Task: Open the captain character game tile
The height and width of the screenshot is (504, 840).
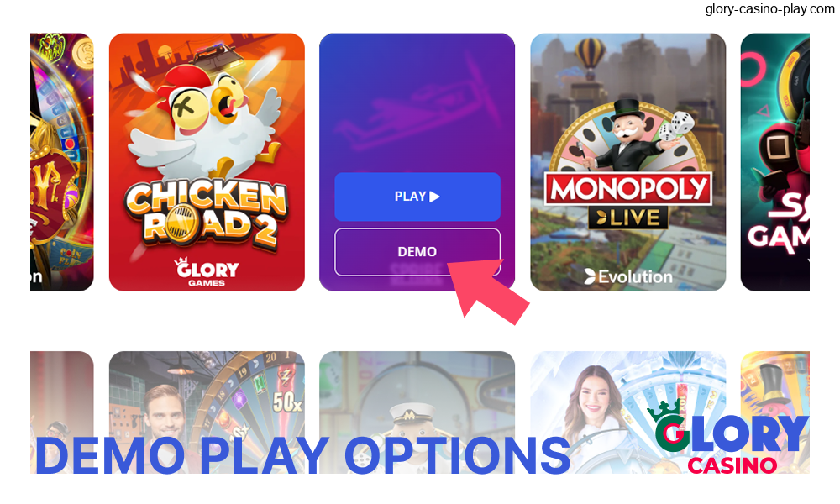Action: point(417,412)
